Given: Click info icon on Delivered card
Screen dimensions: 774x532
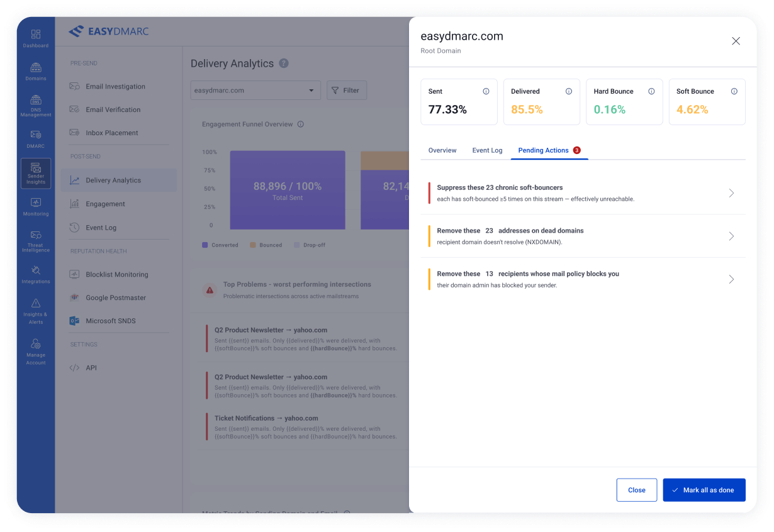Looking at the screenshot, I should click(569, 91).
